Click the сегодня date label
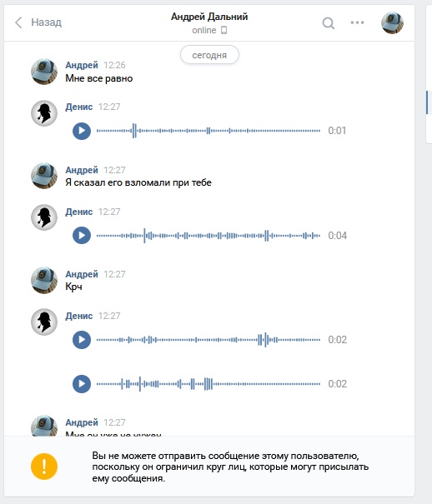The height and width of the screenshot is (504, 432). (209, 55)
